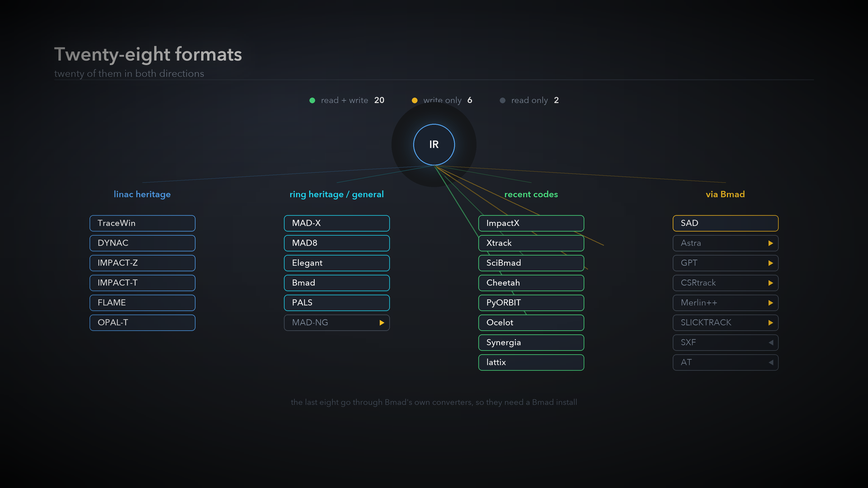Click the yellow write only legend dot
The width and height of the screenshot is (868, 488).
click(x=415, y=100)
